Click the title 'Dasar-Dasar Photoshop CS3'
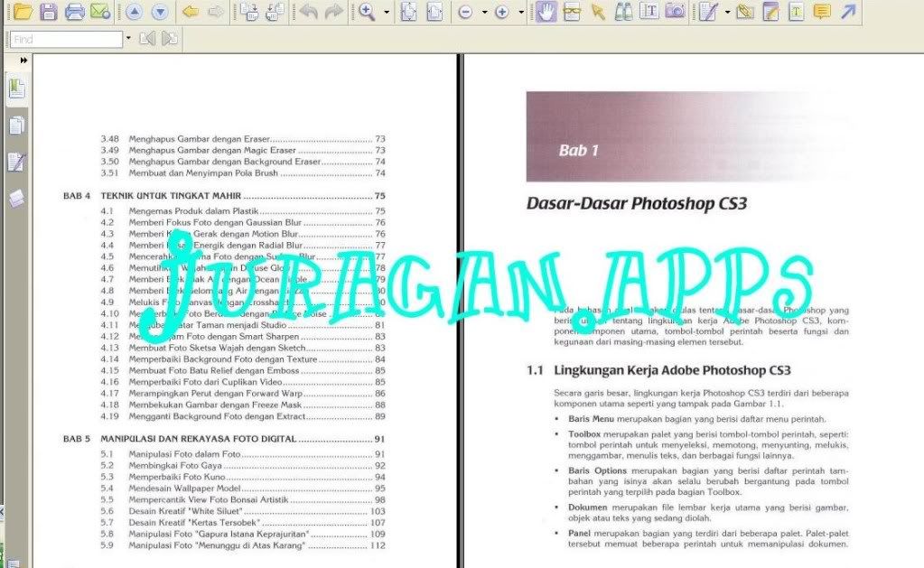The image size is (924, 568). [637, 204]
